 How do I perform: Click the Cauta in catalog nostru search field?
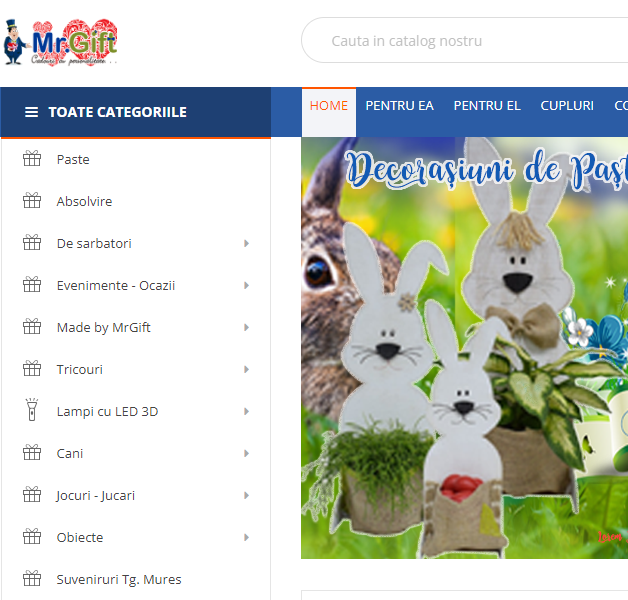point(465,40)
